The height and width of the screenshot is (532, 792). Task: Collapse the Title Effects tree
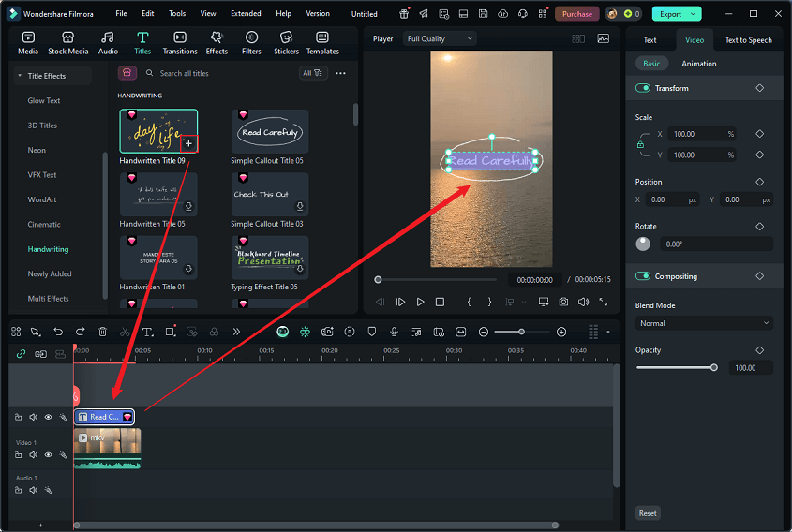(20, 76)
